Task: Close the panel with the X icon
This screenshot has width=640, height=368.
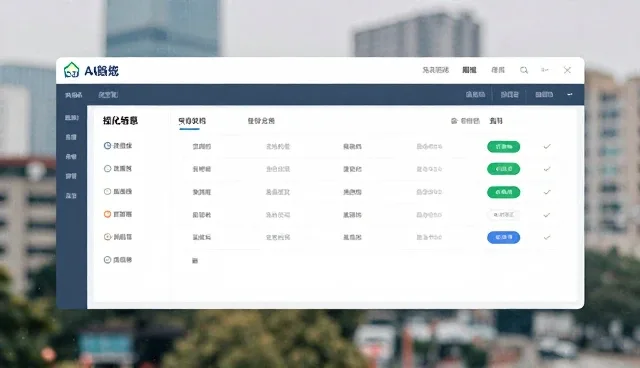Action: pos(567,70)
